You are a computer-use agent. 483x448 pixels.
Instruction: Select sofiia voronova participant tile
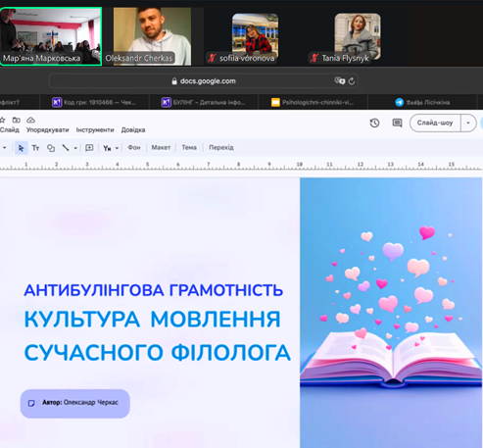255,36
